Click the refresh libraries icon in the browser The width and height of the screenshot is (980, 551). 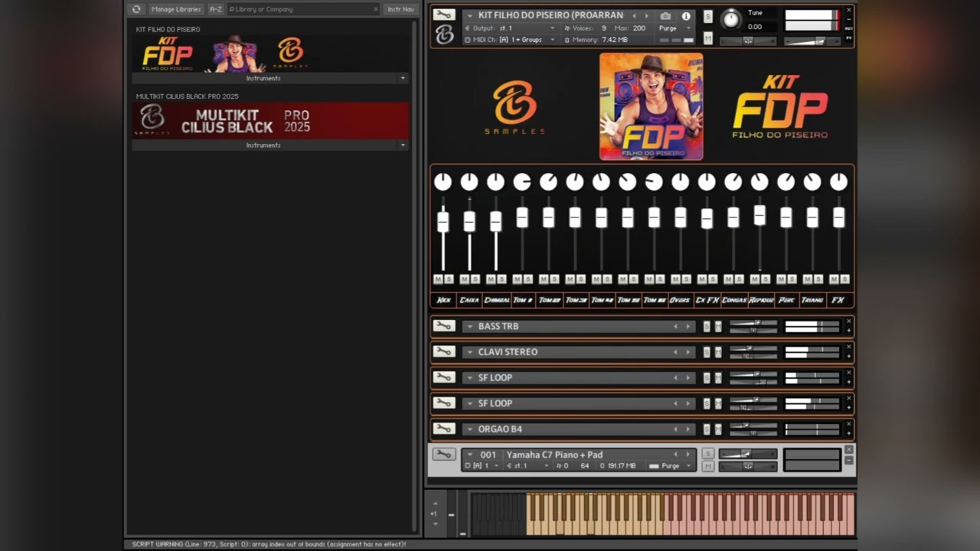click(136, 9)
